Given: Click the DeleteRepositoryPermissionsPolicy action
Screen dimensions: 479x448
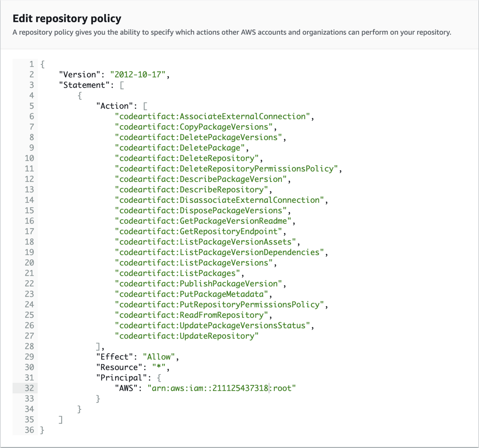Looking at the screenshot, I should click(x=226, y=169).
